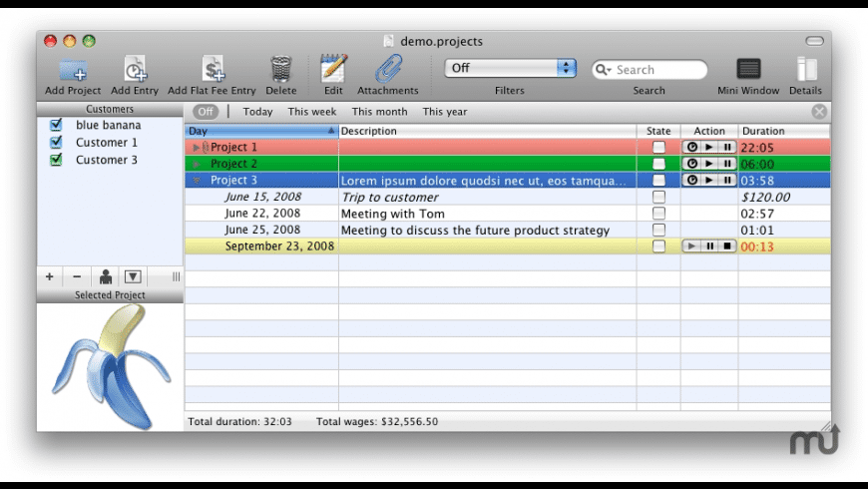Click the Delete trash can icon
This screenshot has height=489, width=868.
tap(281, 69)
